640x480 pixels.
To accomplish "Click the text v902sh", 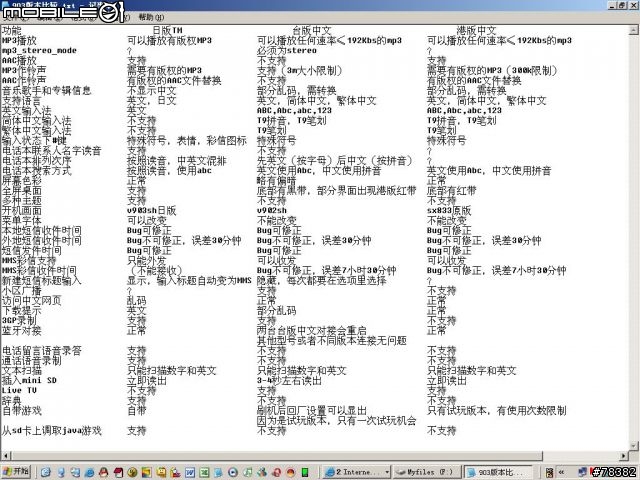I will pos(272,211).
